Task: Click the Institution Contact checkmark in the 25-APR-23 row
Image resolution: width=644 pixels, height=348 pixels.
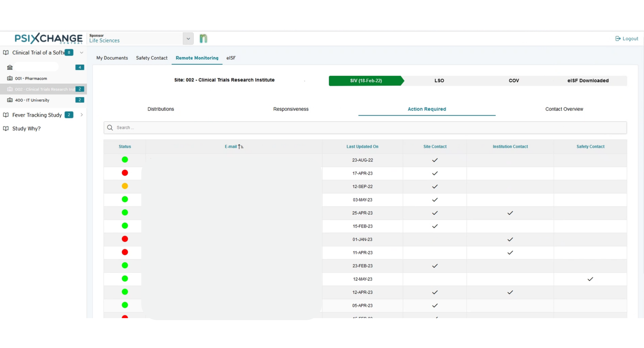Action: point(510,213)
